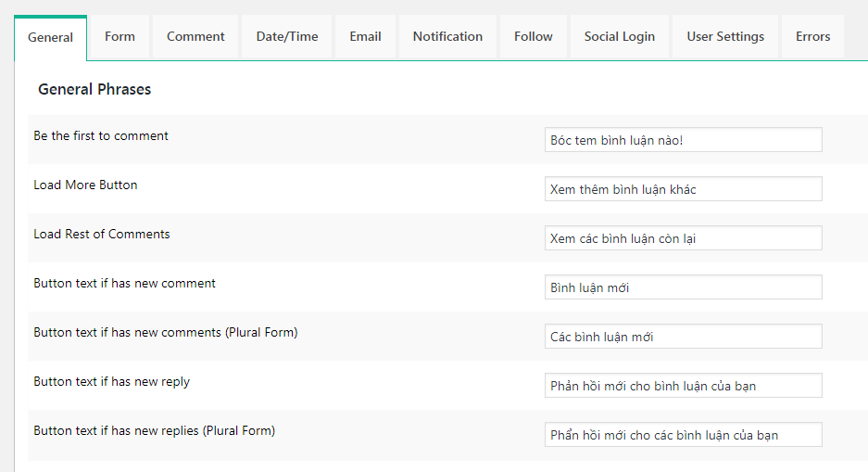Click the new comments Plural Form field
The width and height of the screenshot is (868, 472).
pos(683,337)
